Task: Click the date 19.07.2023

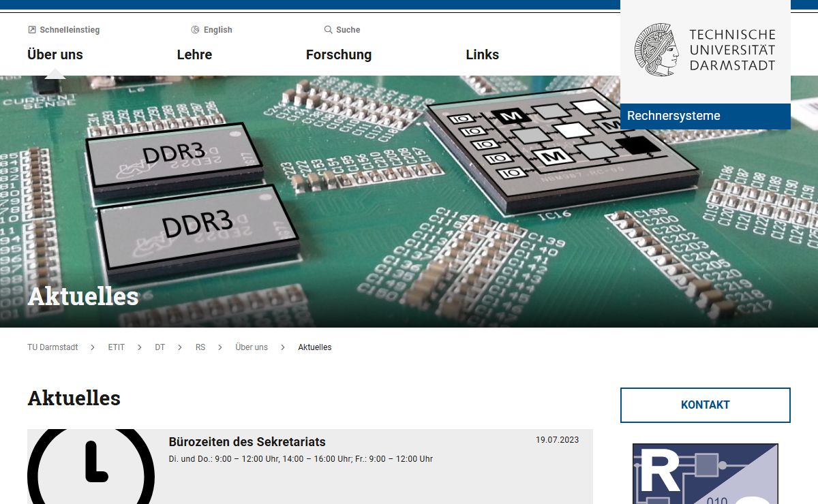Action: coord(557,440)
